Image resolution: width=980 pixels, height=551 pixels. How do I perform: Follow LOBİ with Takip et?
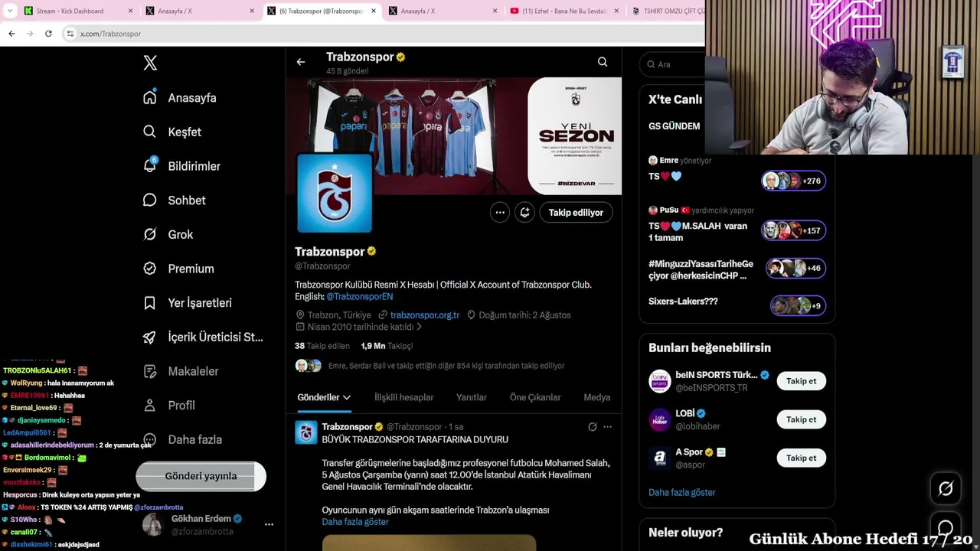(802, 419)
